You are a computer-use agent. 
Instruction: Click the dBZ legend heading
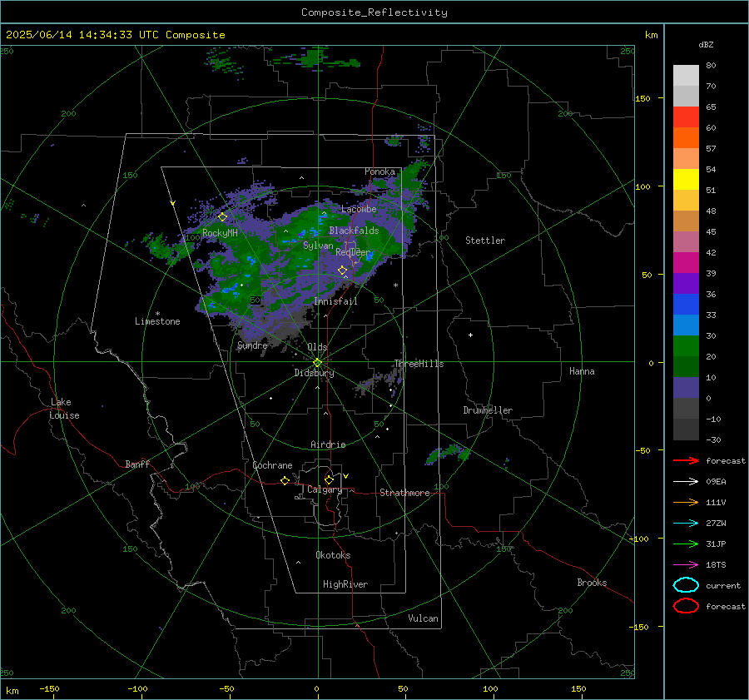click(706, 44)
